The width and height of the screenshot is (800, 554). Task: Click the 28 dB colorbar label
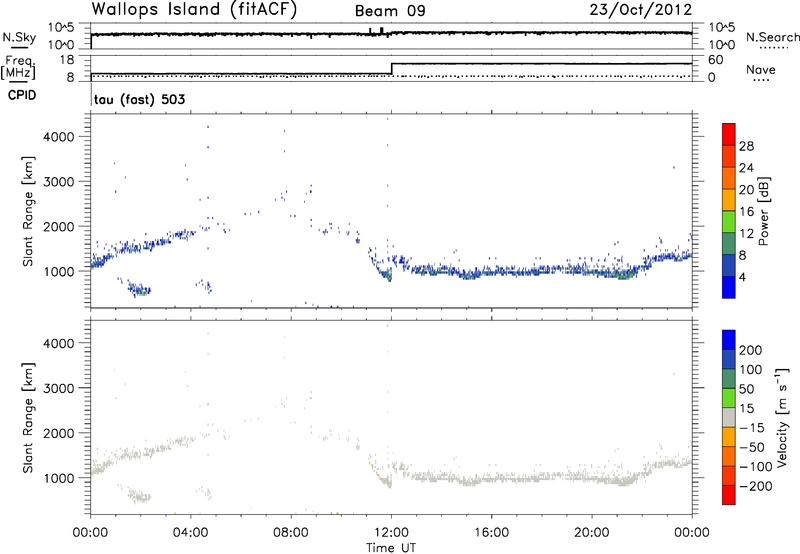click(x=746, y=146)
